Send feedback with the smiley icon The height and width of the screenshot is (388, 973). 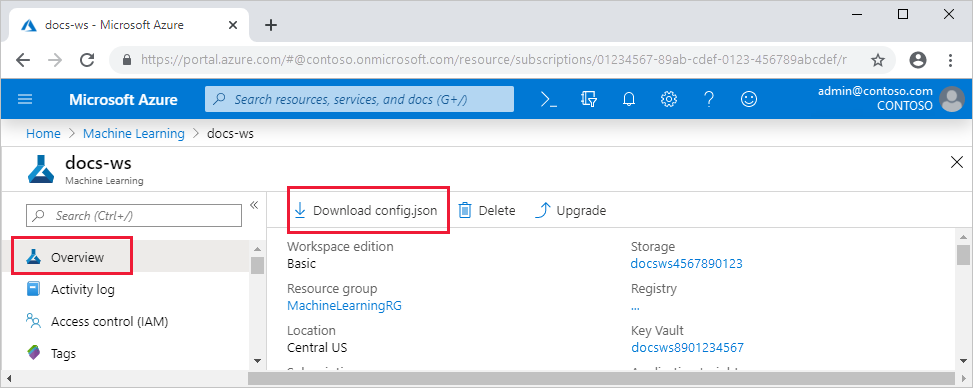coord(749,99)
